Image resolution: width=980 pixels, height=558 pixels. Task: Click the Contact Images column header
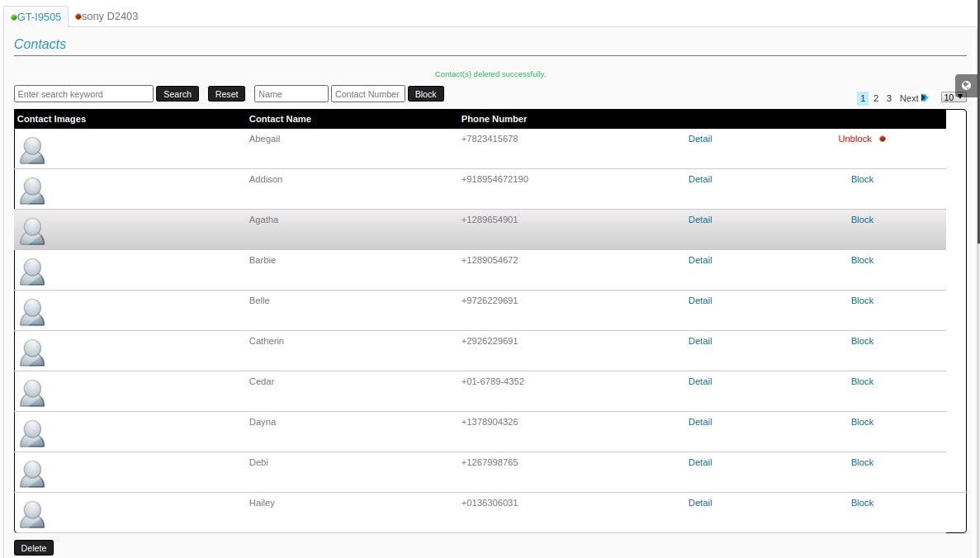tap(51, 119)
